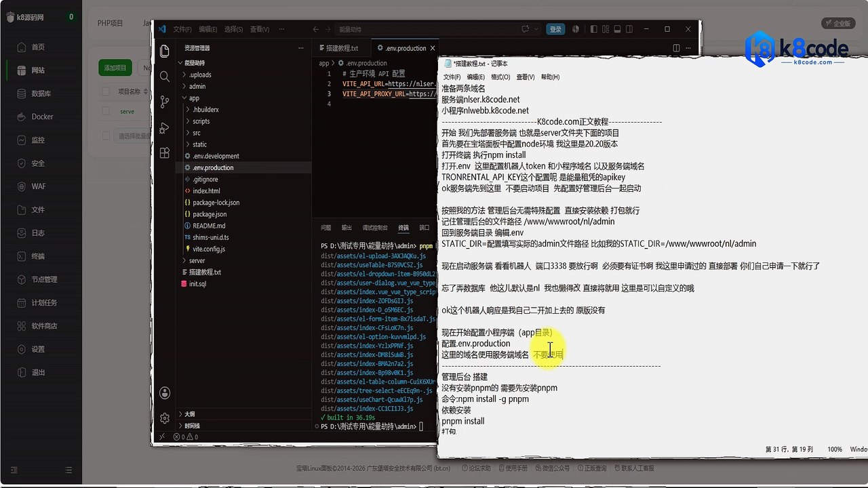Tick the checkbox beside the batch operation selector
The width and height of the screenshot is (868, 488).
[x=106, y=136]
